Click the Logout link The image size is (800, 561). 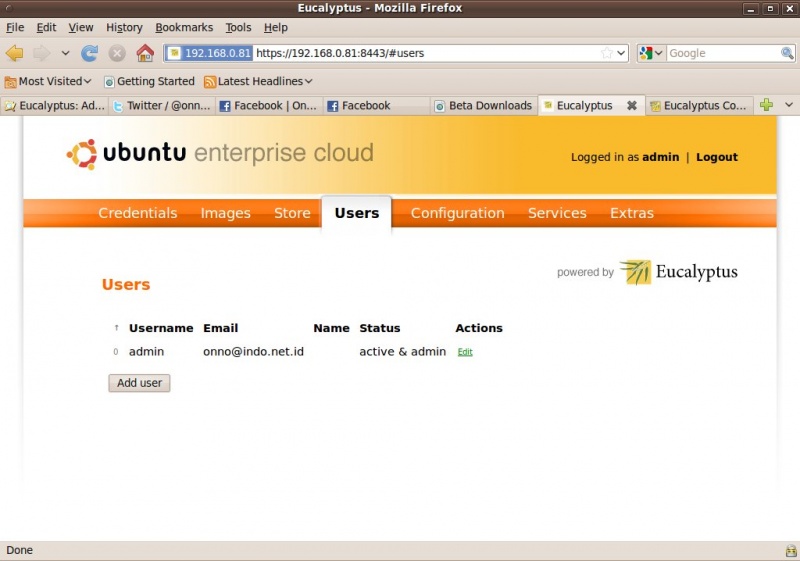(717, 157)
